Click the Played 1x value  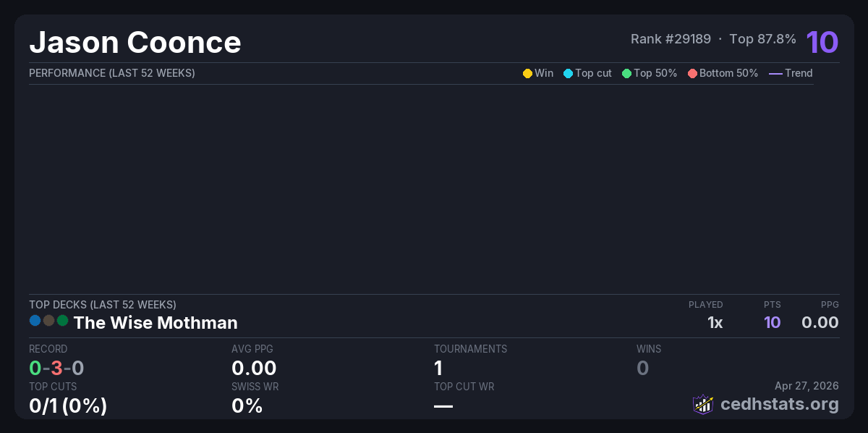tap(715, 322)
